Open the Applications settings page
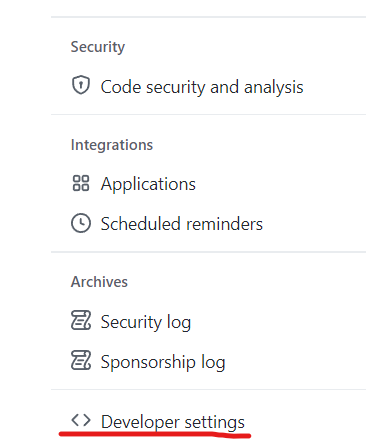Viewport: 366px width, 448px height. tap(148, 184)
